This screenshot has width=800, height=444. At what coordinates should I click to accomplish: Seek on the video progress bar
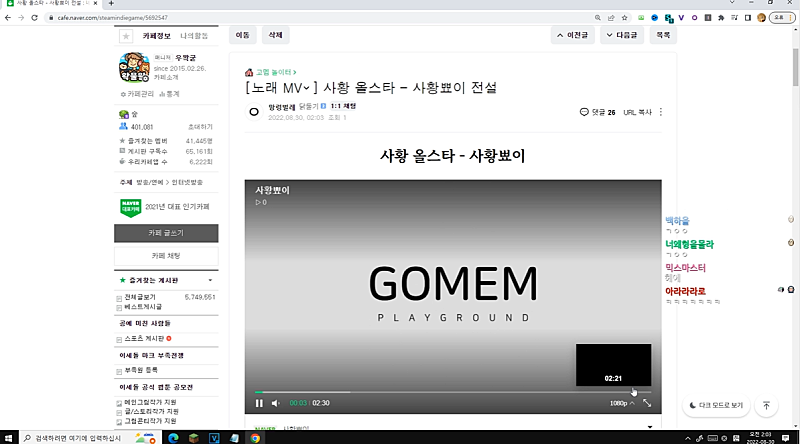click(453, 392)
